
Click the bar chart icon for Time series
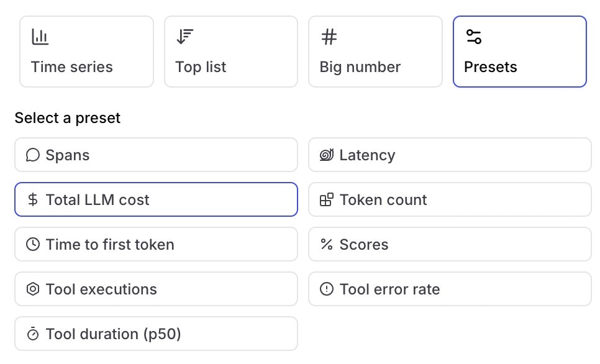click(40, 37)
